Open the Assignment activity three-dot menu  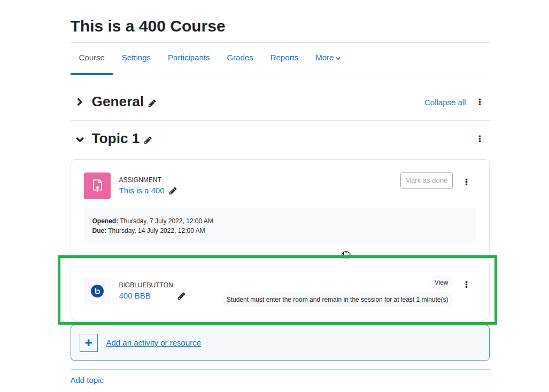click(x=466, y=182)
